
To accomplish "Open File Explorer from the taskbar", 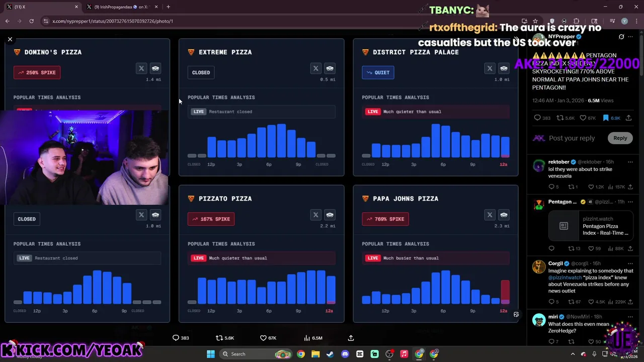I will click(x=315, y=354).
